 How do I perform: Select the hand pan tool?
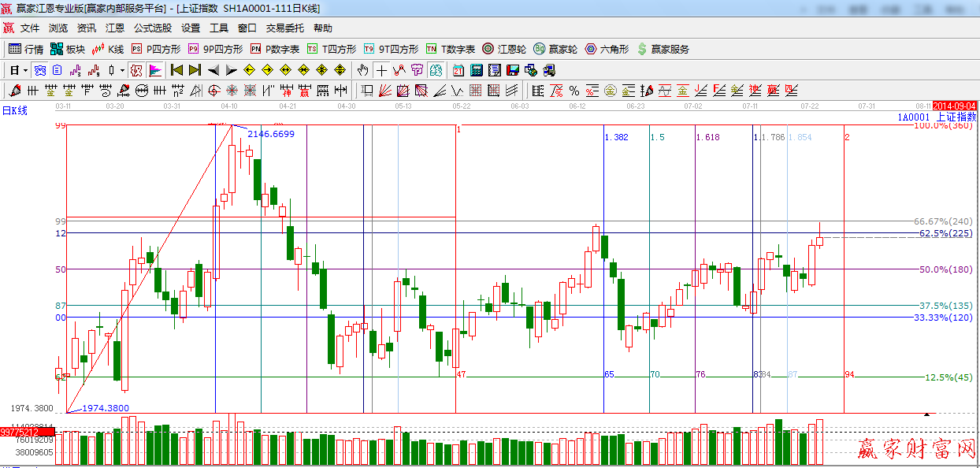coord(362,70)
